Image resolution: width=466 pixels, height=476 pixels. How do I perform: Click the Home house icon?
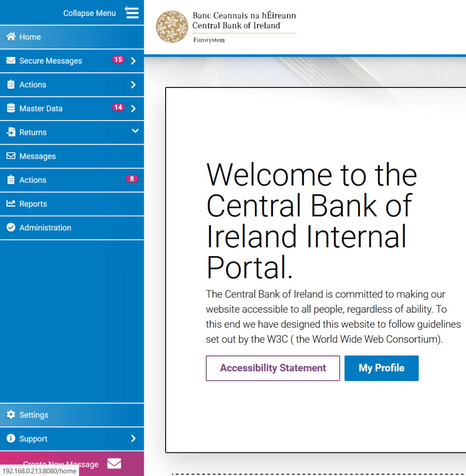[x=11, y=36]
